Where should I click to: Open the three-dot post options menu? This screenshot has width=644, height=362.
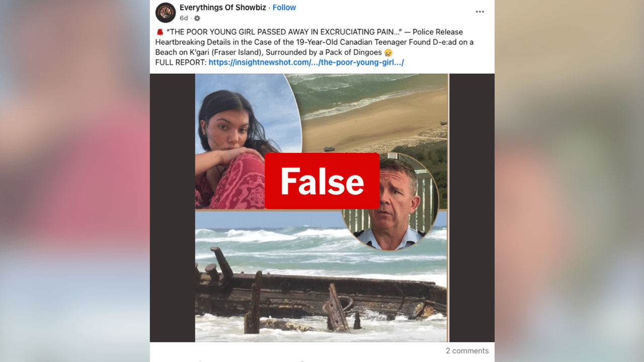(x=479, y=12)
